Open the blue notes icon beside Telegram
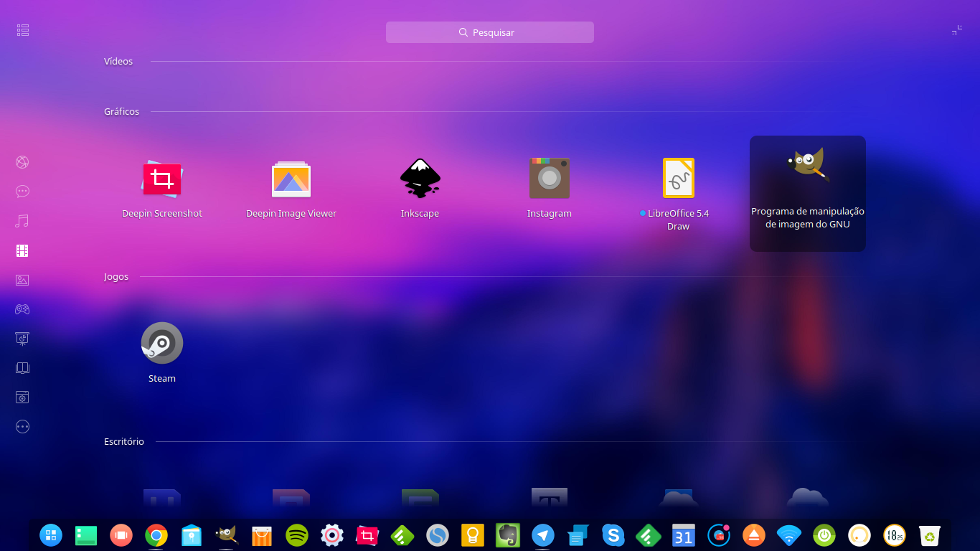 tap(578, 534)
